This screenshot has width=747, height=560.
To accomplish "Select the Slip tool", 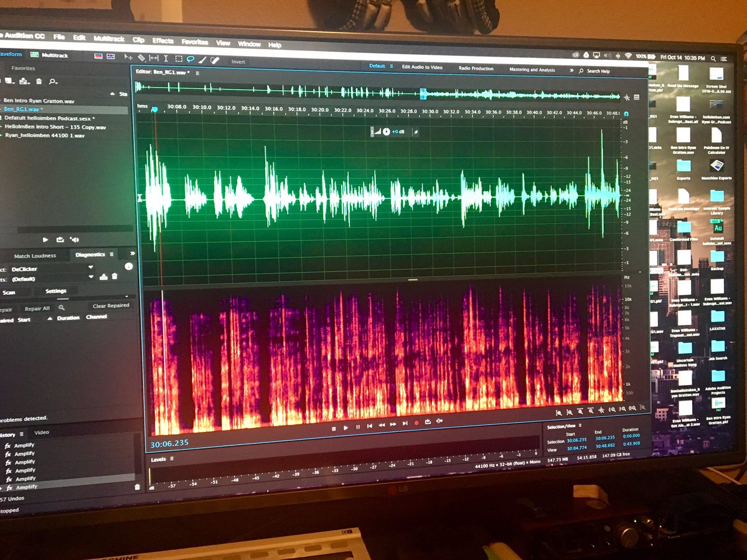I will (x=154, y=58).
